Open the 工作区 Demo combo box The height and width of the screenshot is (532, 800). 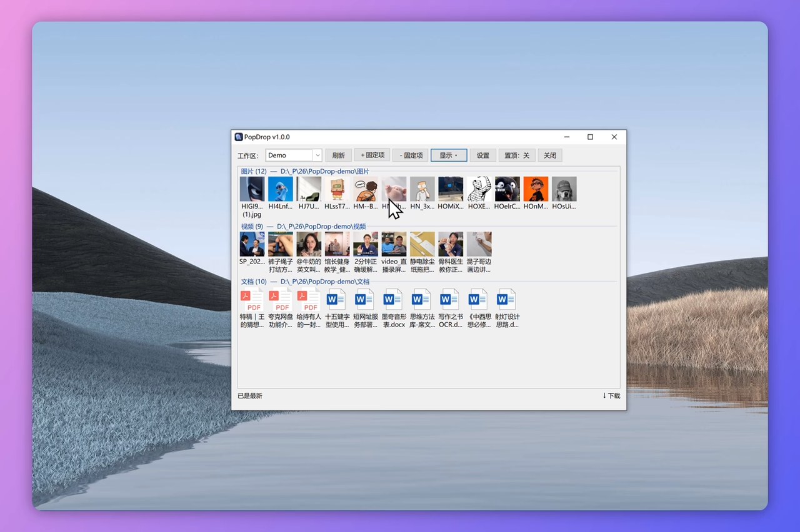click(294, 155)
